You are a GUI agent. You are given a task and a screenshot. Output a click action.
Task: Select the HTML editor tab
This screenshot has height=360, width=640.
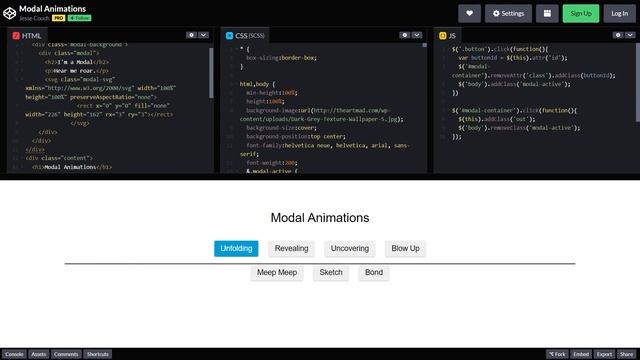27,36
